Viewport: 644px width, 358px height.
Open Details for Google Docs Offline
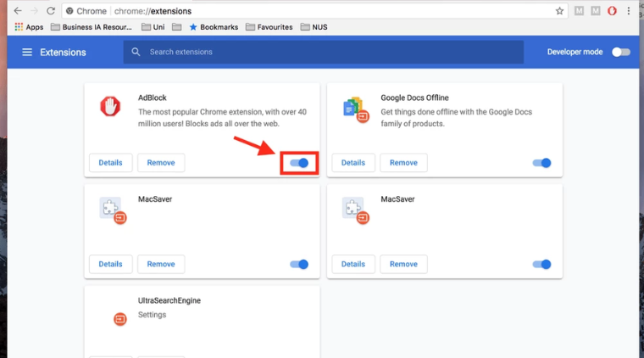(353, 163)
